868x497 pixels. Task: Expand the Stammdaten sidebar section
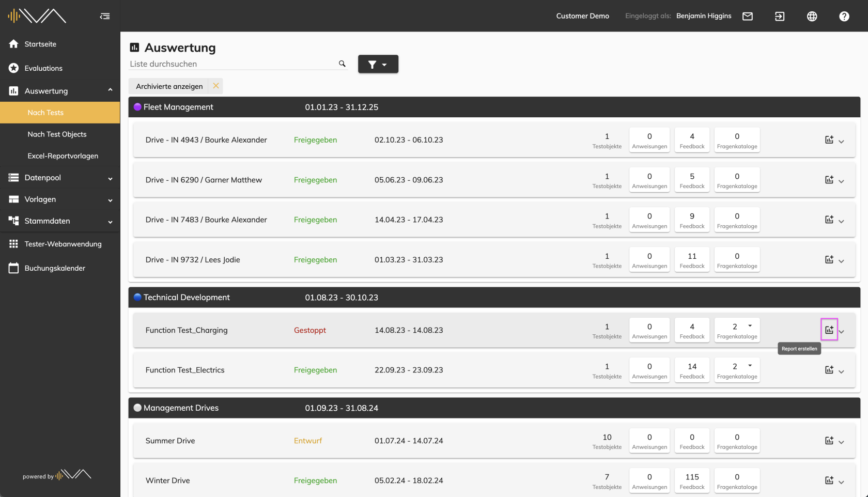click(x=110, y=222)
